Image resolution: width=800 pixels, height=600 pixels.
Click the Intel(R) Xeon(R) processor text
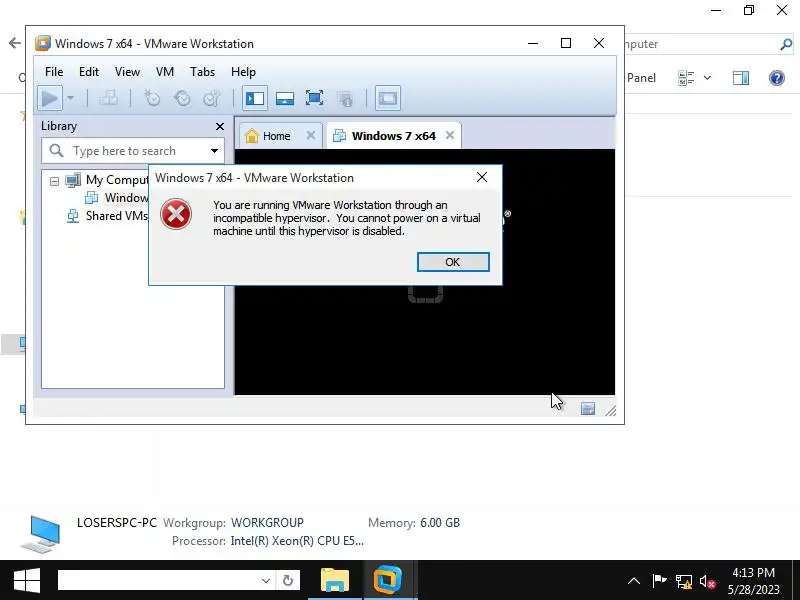click(x=297, y=541)
